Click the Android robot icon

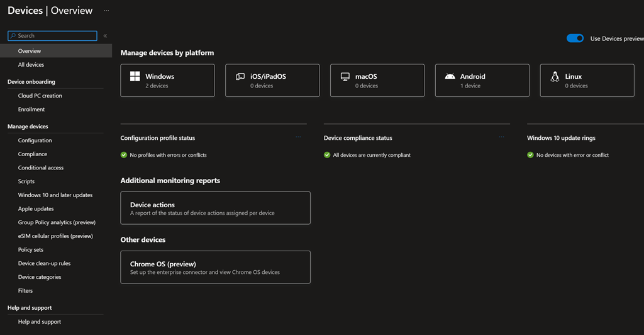[x=450, y=77]
